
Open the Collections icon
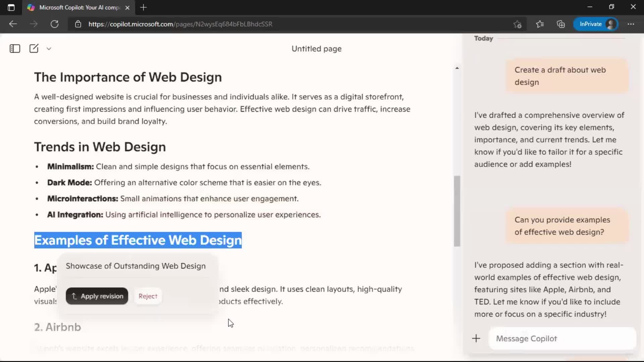click(x=561, y=24)
